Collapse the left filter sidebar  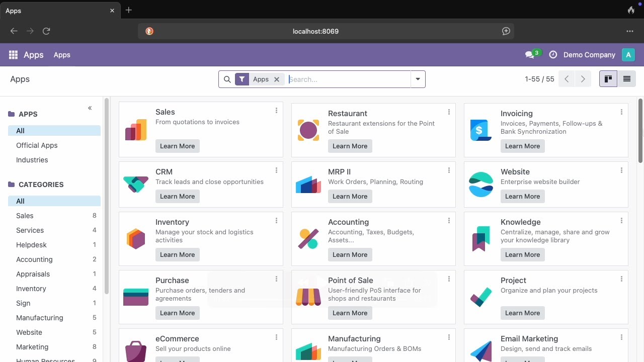(90, 108)
